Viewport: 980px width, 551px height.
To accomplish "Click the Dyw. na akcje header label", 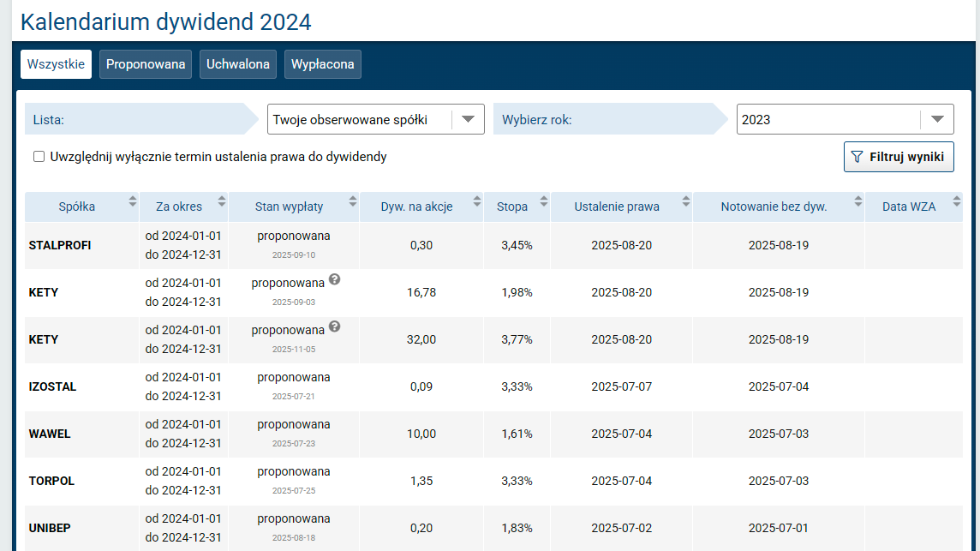I will click(416, 207).
